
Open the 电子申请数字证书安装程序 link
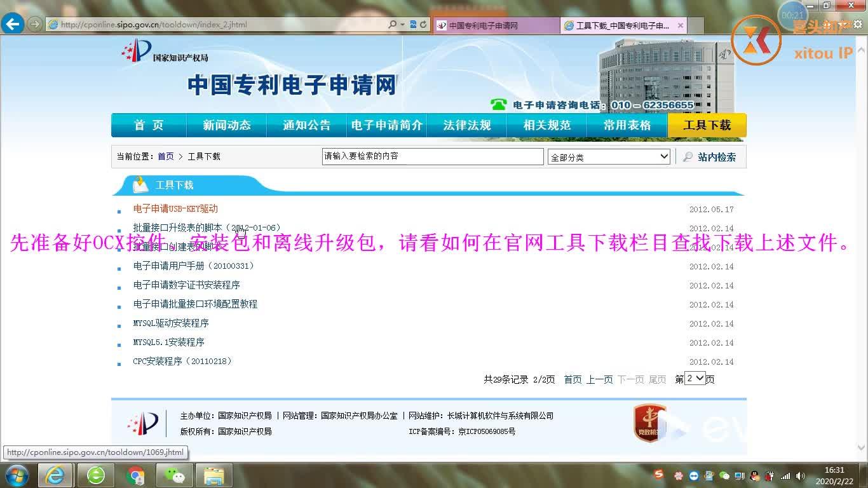click(187, 285)
